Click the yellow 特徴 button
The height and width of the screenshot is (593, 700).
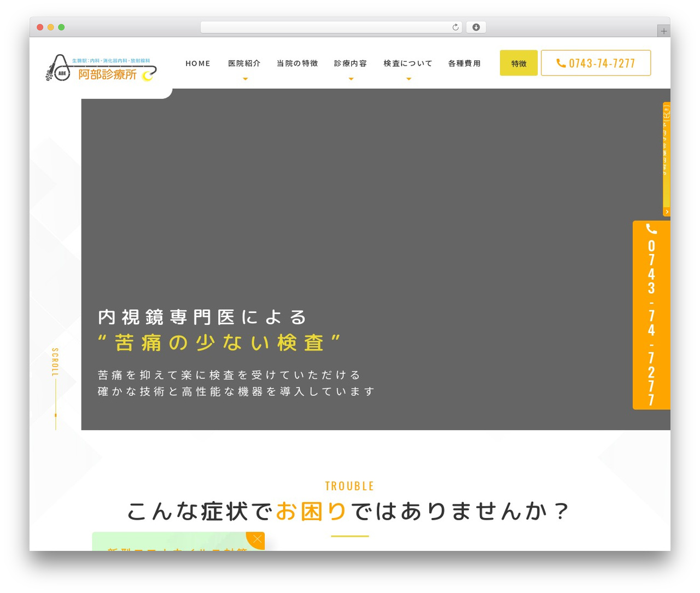[x=519, y=63]
